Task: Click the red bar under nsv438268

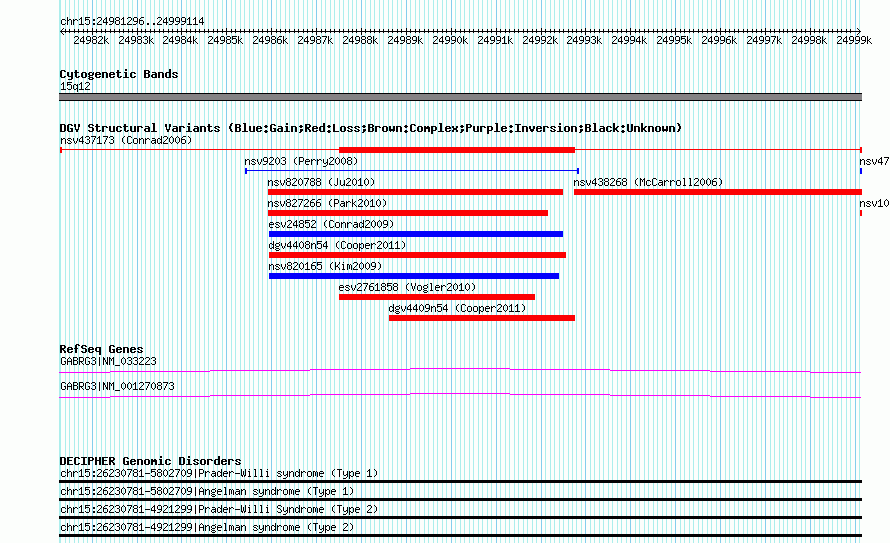Action: pyautogui.click(x=718, y=192)
